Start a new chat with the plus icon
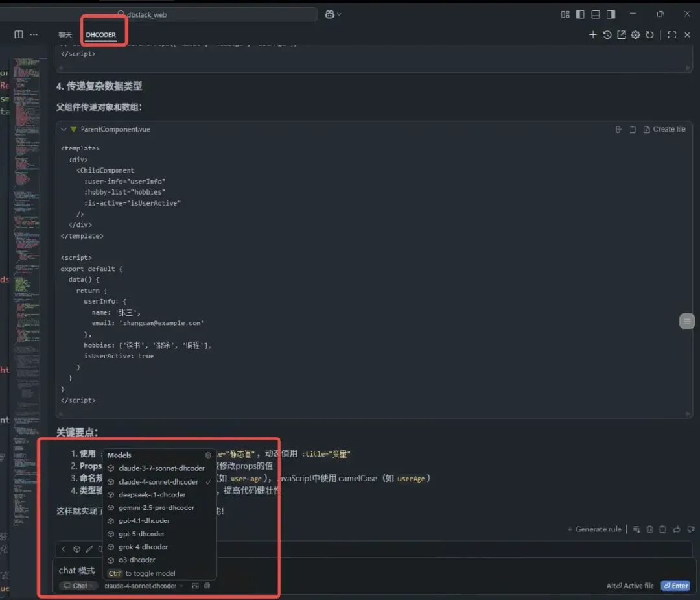Screen dimensions: 700x600 [x=592, y=35]
